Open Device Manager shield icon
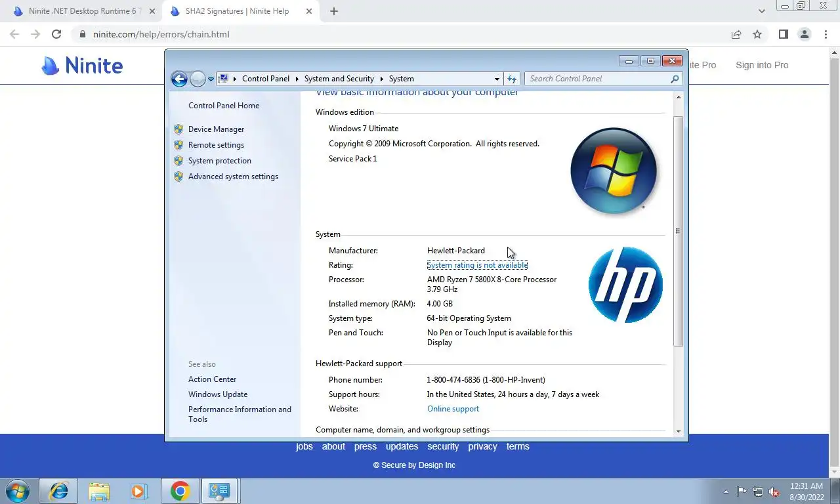Image resolution: width=840 pixels, height=504 pixels. [178, 129]
